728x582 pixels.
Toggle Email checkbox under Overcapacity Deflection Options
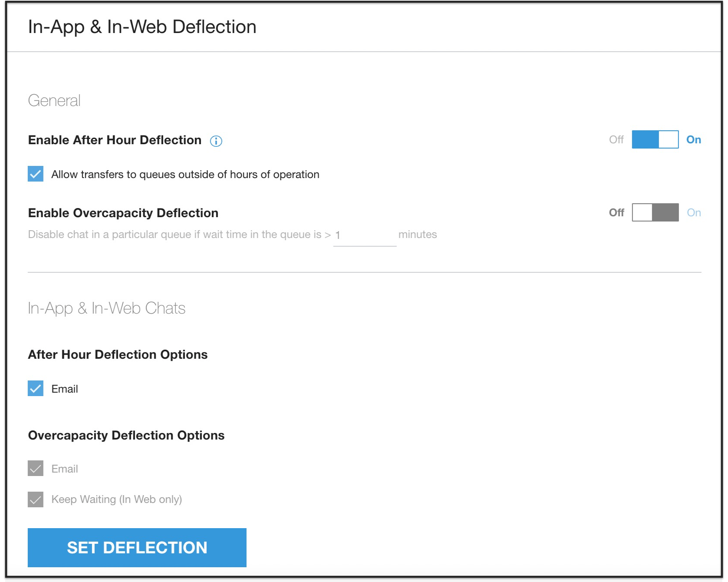[x=36, y=468]
